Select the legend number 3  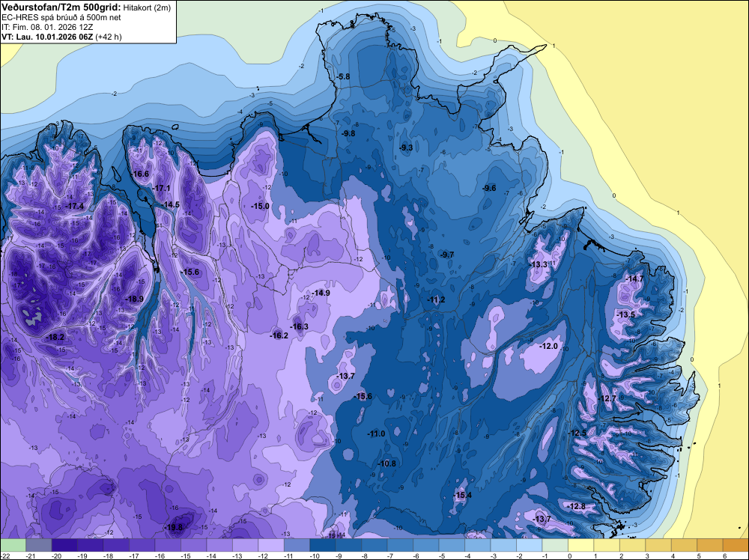pyautogui.click(x=647, y=556)
